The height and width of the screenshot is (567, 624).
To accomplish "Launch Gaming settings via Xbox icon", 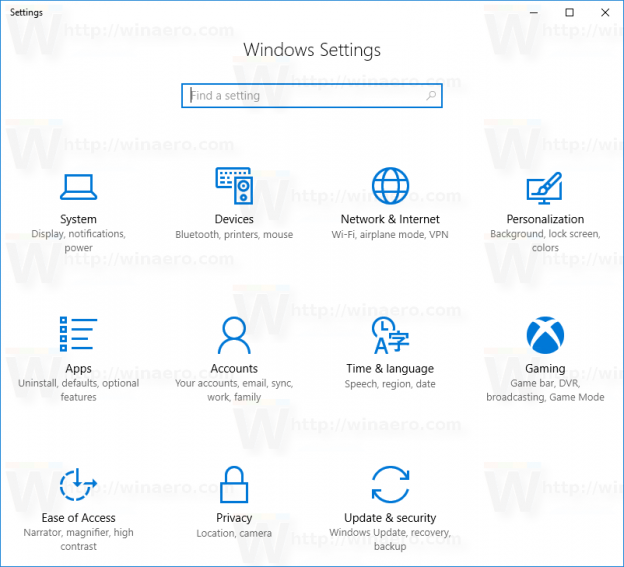I will point(545,335).
